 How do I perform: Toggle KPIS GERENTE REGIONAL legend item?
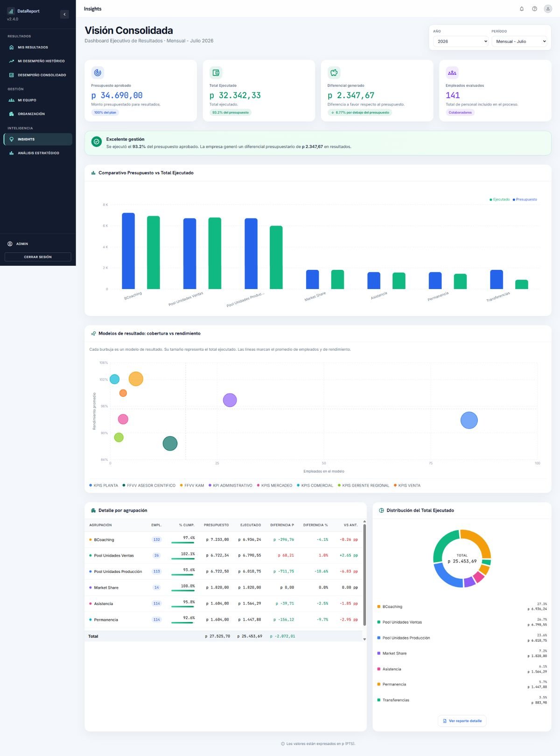pos(363,486)
